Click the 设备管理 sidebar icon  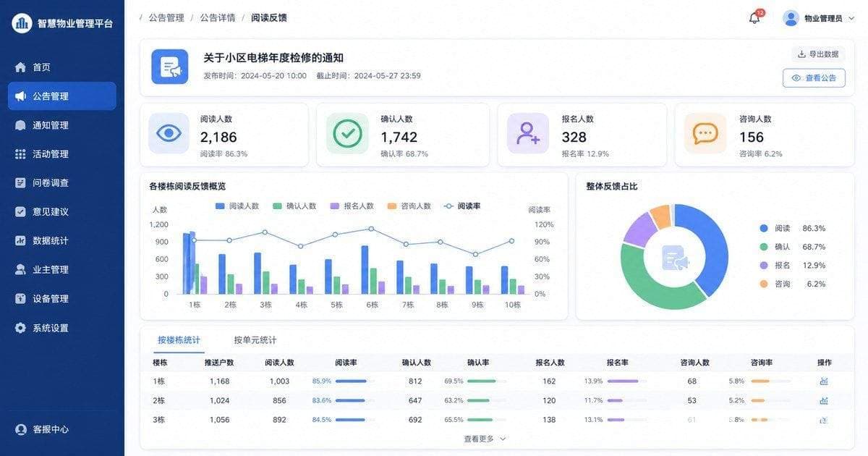pyautogui.click(x=20, y=299)
